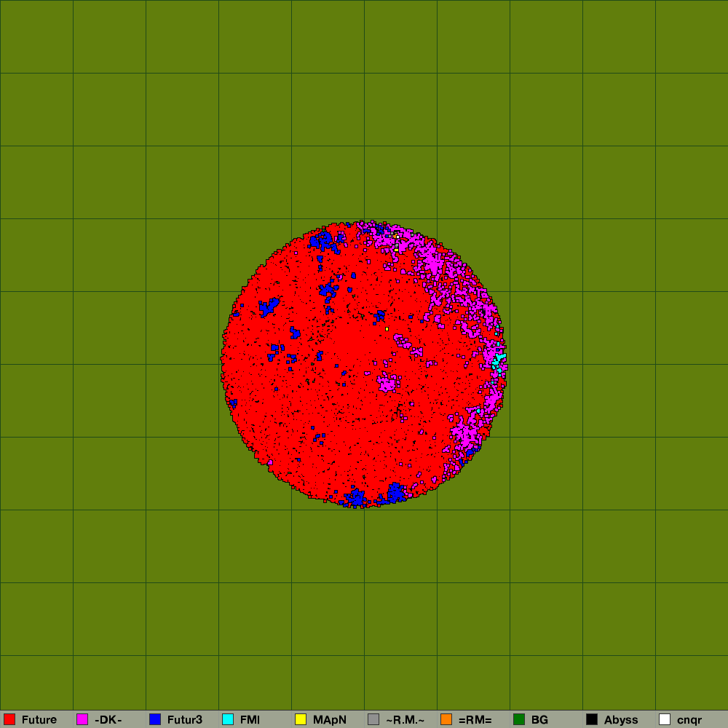Screen dimensions: 728x728
Task: Select the 'cnqr' legend label
Action: (x=689, y=720)
